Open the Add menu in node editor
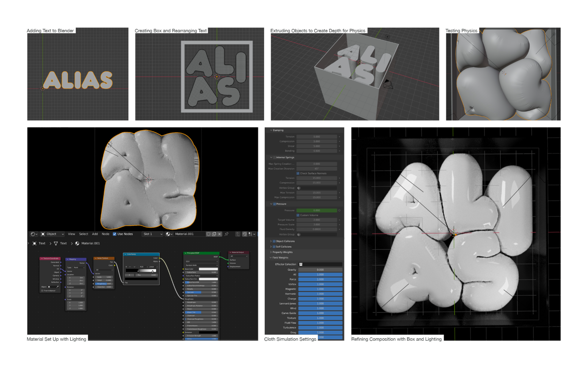 [95, 234]
